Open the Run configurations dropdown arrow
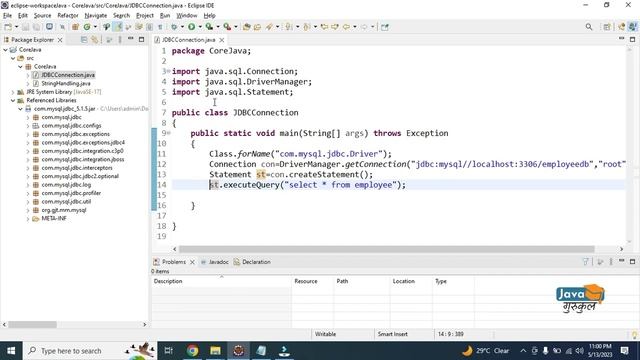The width and height of the screenshot is (640, 360). [200, 27]
